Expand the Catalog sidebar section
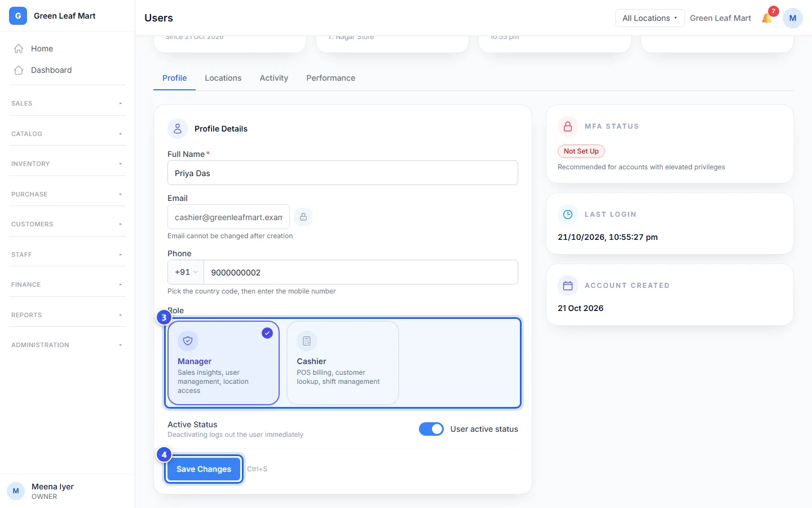 tap(67, 134)
